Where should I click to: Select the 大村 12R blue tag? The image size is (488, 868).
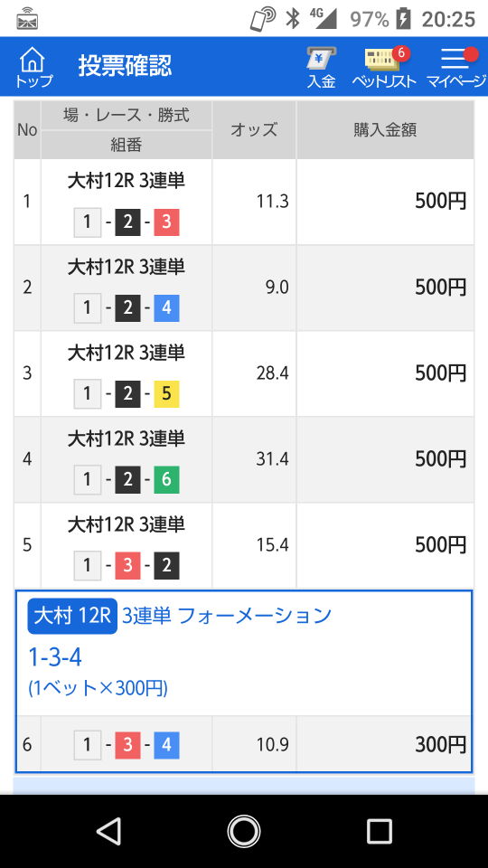point(72,616)
